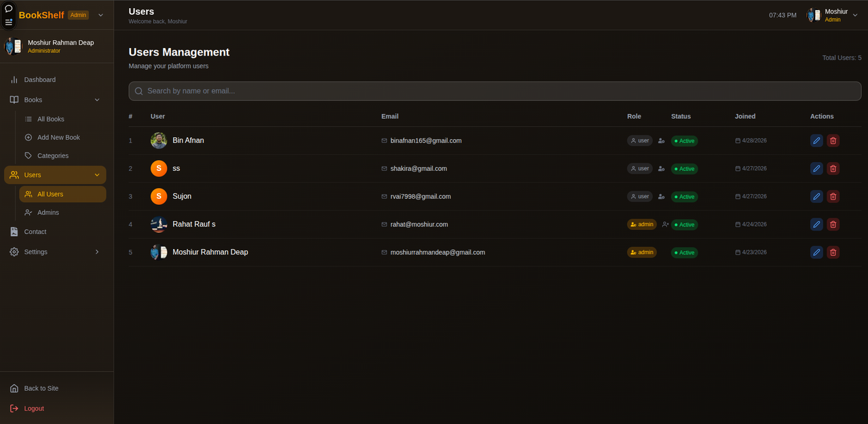This screenshot has height=424, width=868.
Task: Click the Dashboard bar-chart icon
Action: tap(14, 79)
